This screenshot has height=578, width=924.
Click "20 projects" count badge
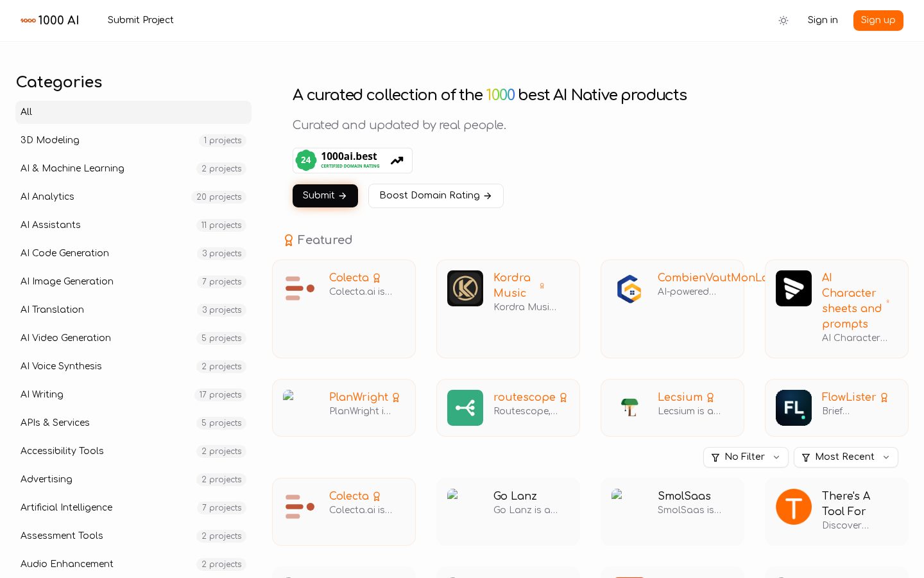219,197
